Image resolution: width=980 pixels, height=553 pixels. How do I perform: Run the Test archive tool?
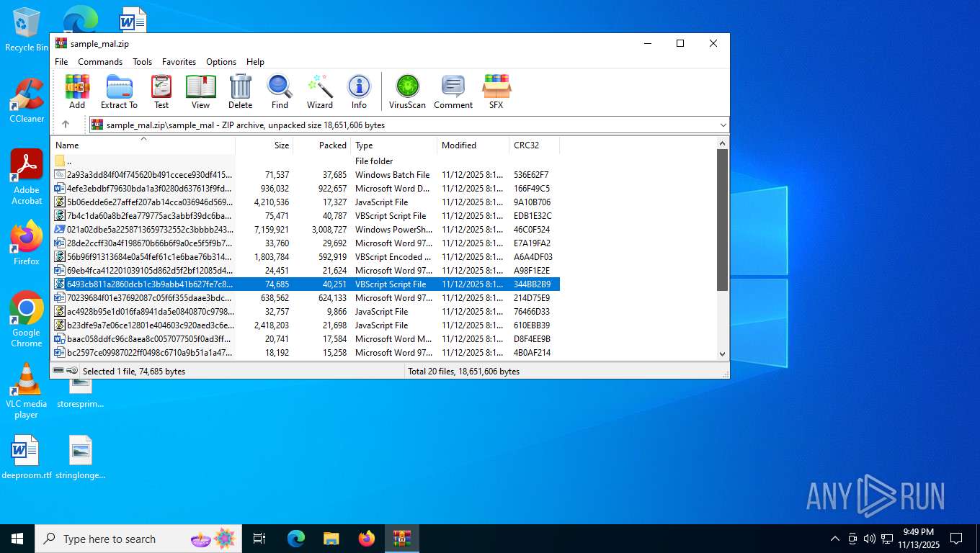point(161,91)
